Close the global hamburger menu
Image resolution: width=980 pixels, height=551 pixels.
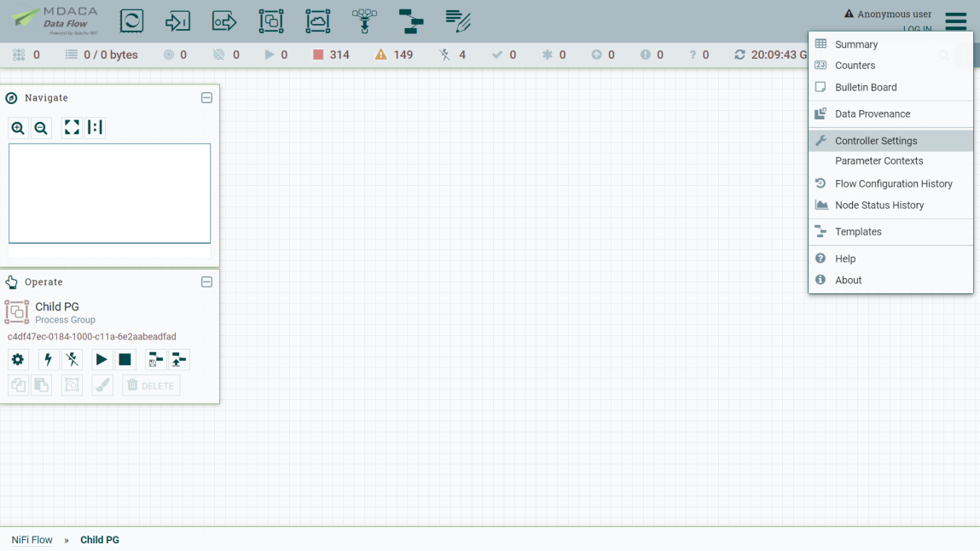point(955,21)
